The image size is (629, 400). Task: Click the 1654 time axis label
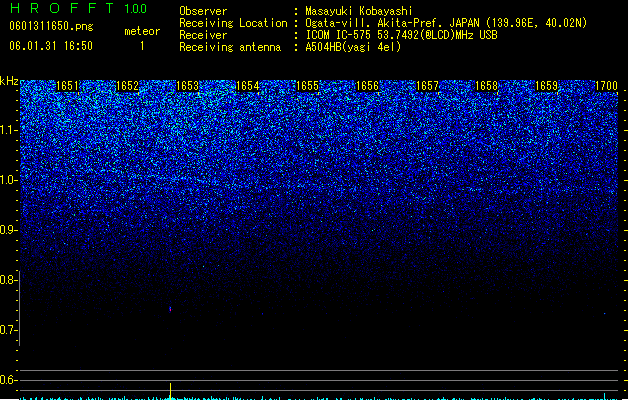click(248, 86)
